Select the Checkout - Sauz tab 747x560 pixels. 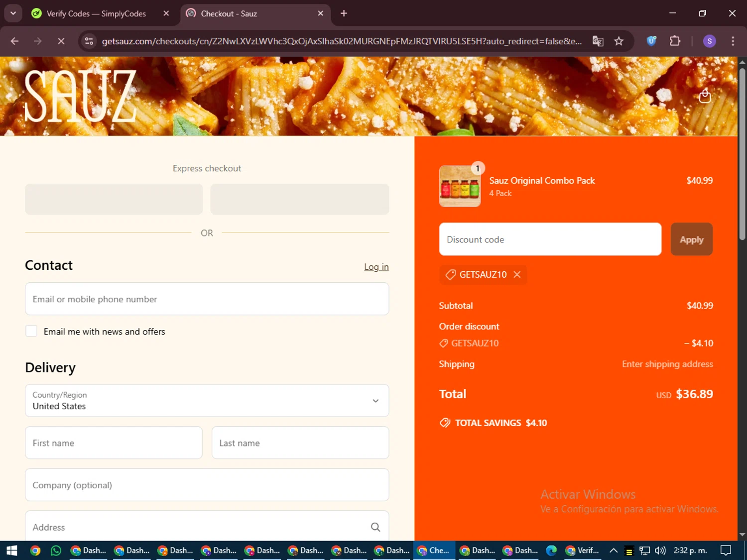tap(255, 13)
